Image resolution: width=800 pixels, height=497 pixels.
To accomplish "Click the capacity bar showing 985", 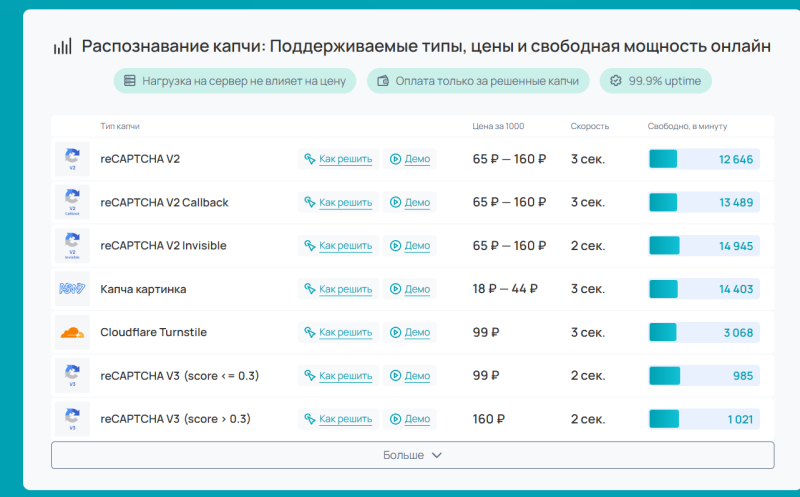I will (704, 376).
